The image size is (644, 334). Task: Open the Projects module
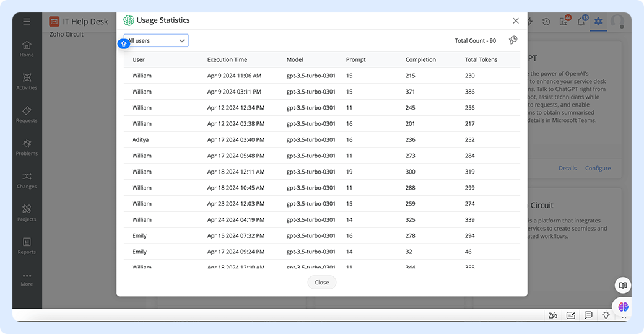coord(27,213)
